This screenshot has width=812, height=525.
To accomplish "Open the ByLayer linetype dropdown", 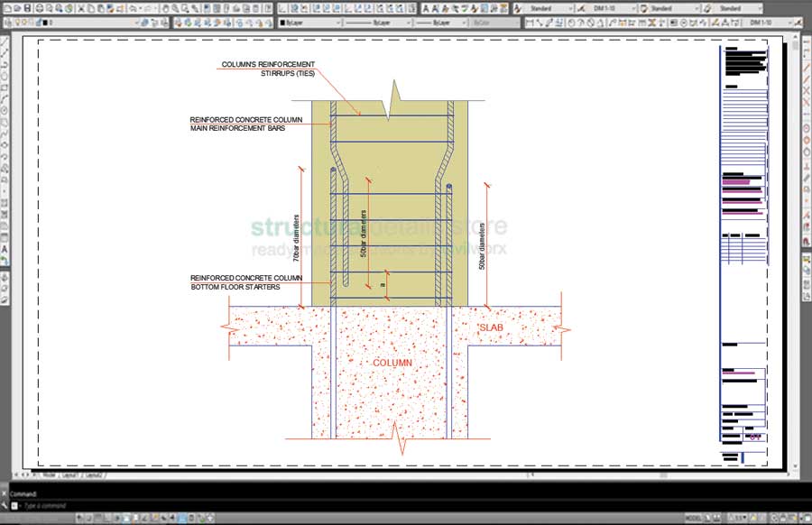I will (379, 23).
